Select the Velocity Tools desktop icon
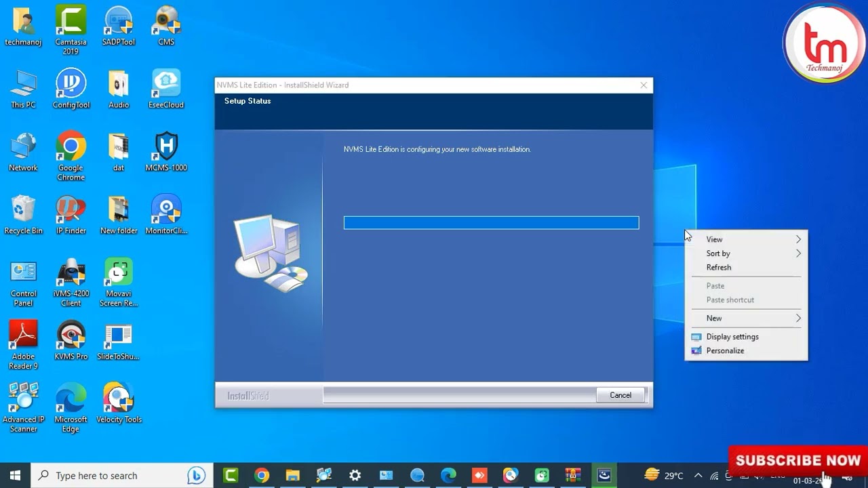Screen dimensions: 868x488 119,404
